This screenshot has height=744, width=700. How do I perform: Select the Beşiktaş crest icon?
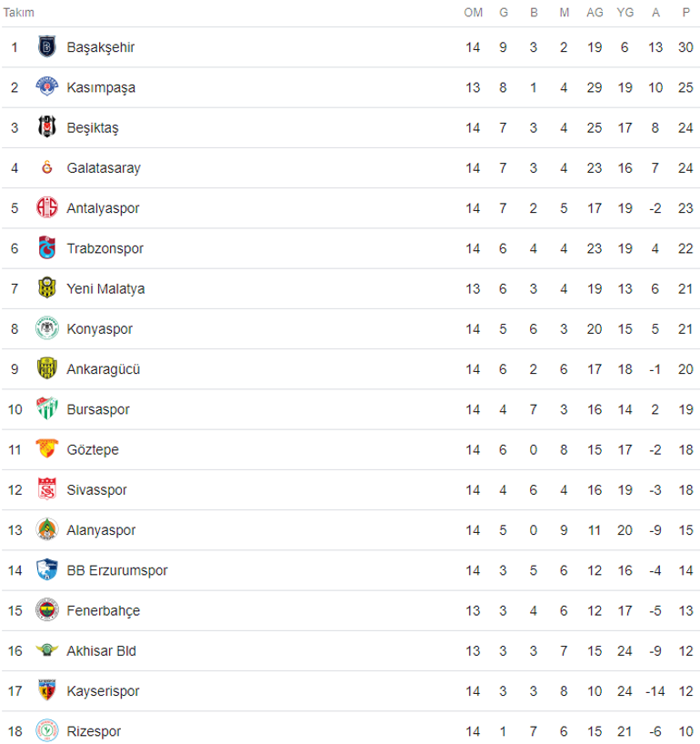point(45,127)
